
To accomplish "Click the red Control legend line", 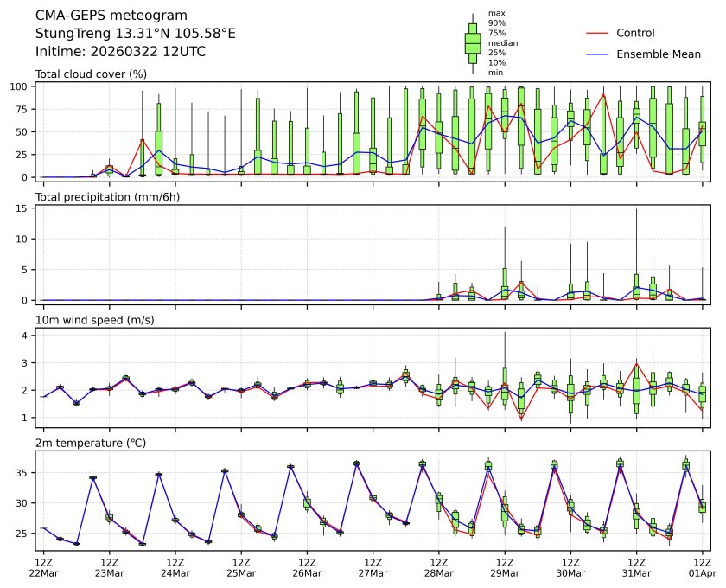I will coord(597,33).
